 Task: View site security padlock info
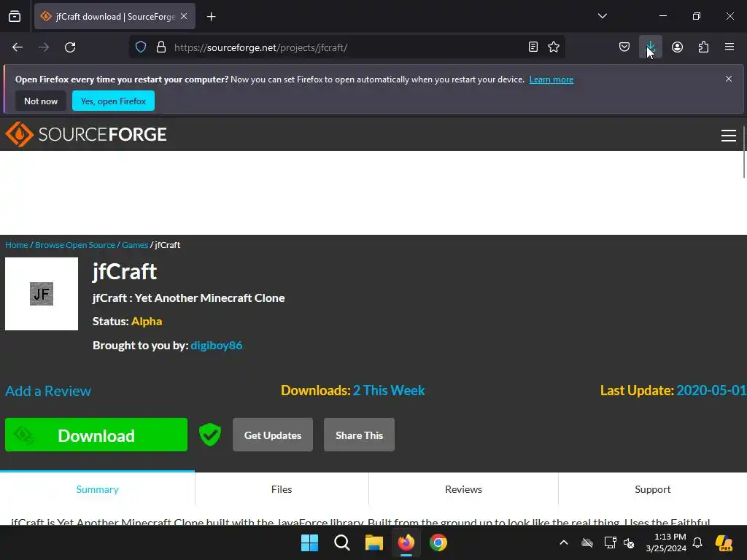[161, 47]
